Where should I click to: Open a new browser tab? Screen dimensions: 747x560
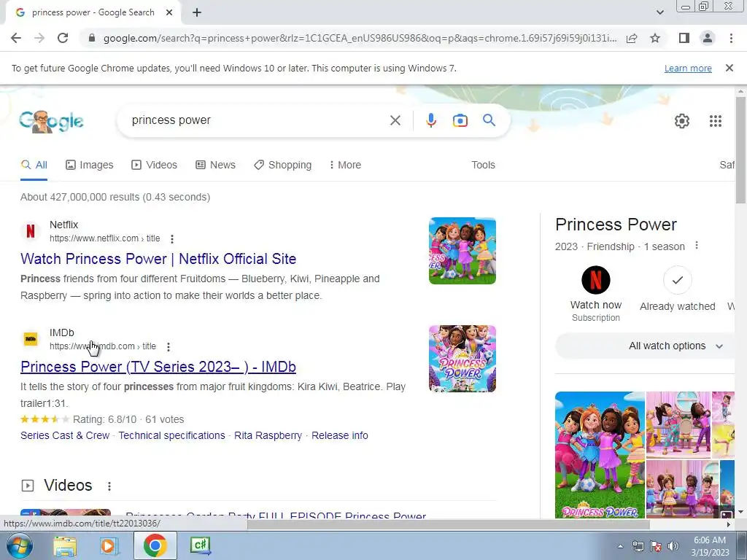pos(197,12)
